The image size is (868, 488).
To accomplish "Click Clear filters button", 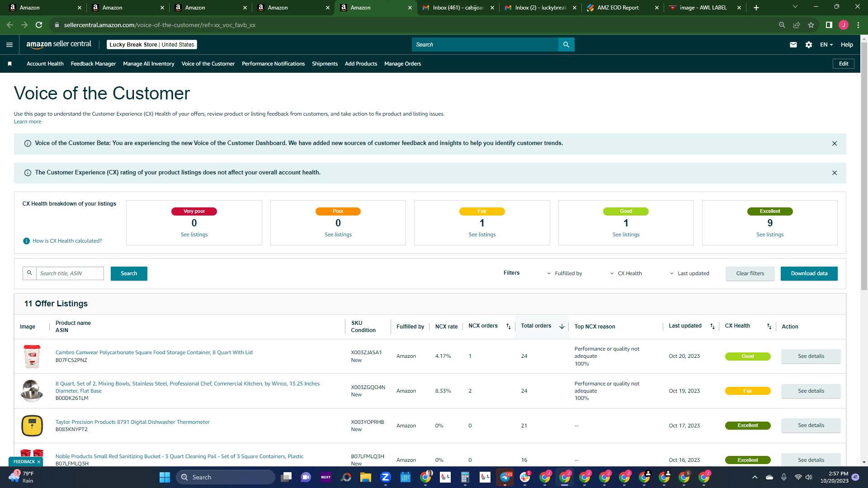I will tap(750, 273).
